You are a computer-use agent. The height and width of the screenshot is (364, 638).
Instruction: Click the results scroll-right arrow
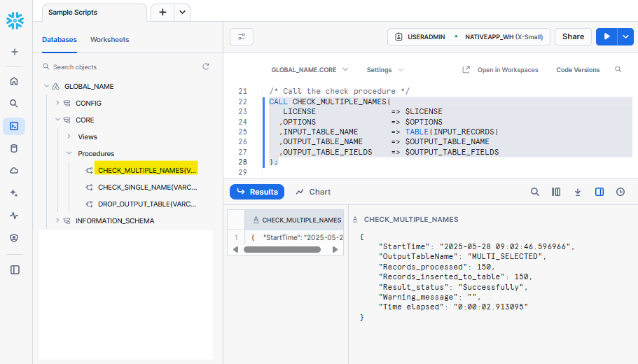335,250
